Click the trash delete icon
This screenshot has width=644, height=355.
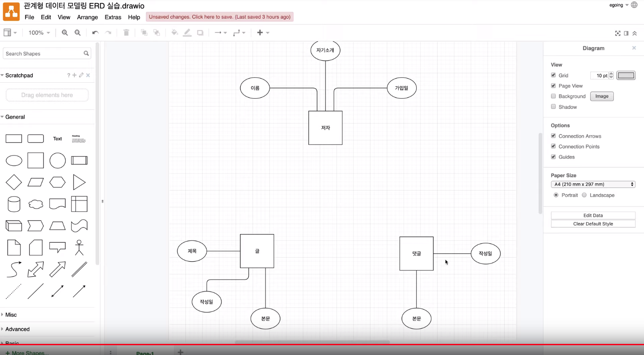[126, 33]
